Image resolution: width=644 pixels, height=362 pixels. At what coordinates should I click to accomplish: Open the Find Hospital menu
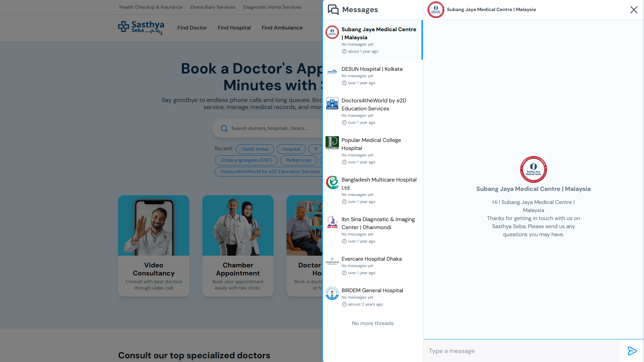click(234, 28)
